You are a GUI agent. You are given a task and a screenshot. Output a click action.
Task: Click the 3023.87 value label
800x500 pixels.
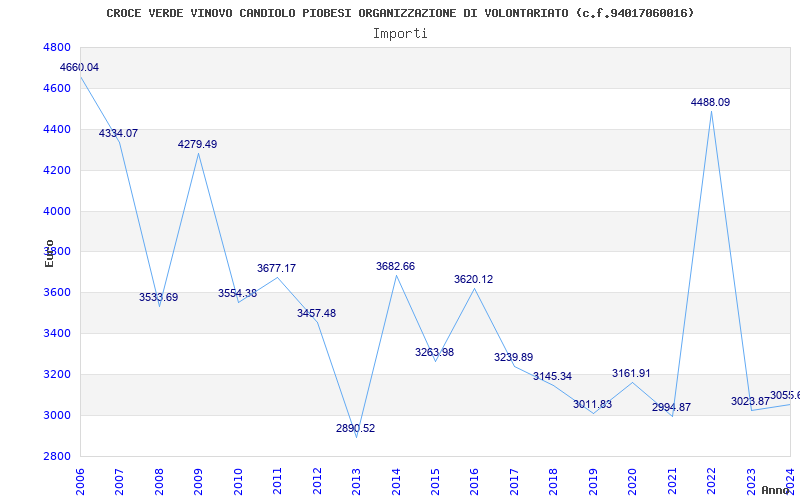pyautogui.click(x=750, y=402)
